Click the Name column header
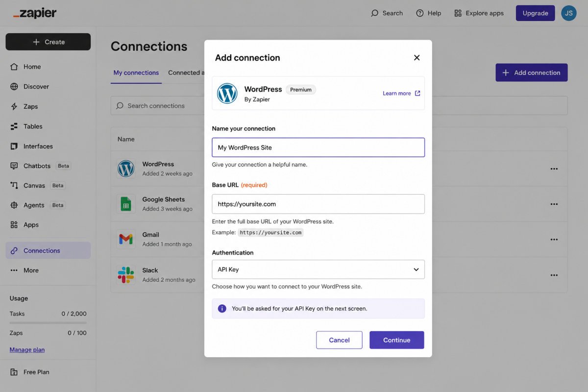 pos(126,139)
